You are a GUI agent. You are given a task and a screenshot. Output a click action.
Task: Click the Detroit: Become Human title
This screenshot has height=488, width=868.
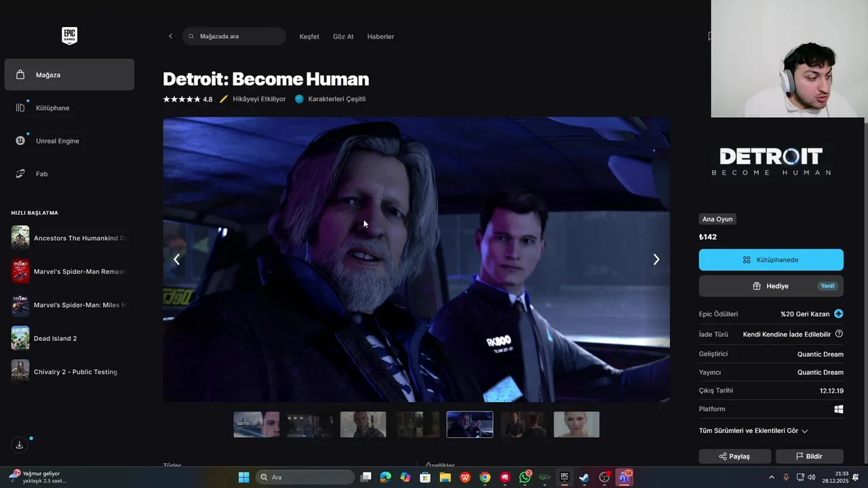(x=266, y=79)
